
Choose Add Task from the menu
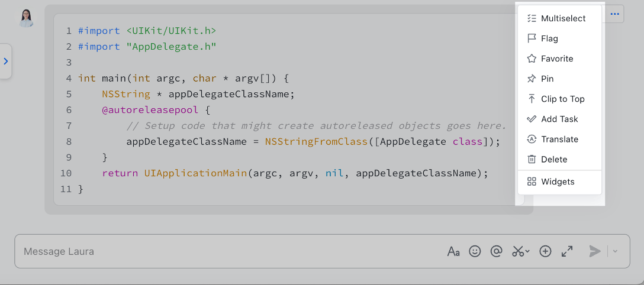[x=559, y=119]
